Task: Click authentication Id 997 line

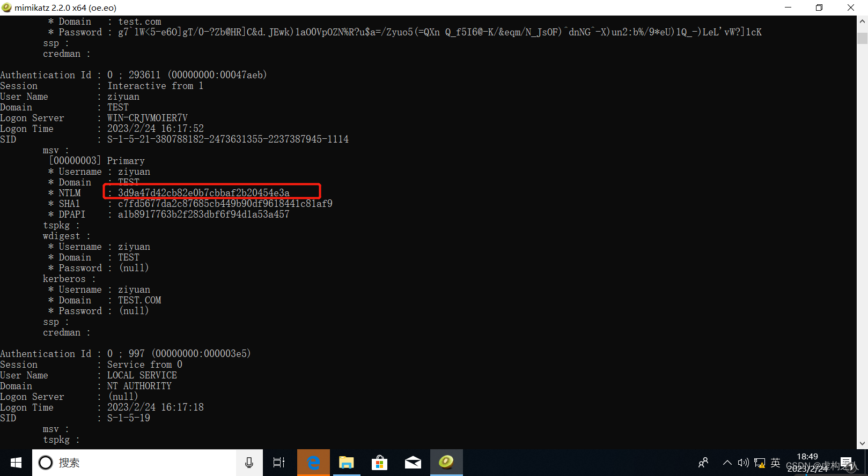Action: click(x=126, y=354)
